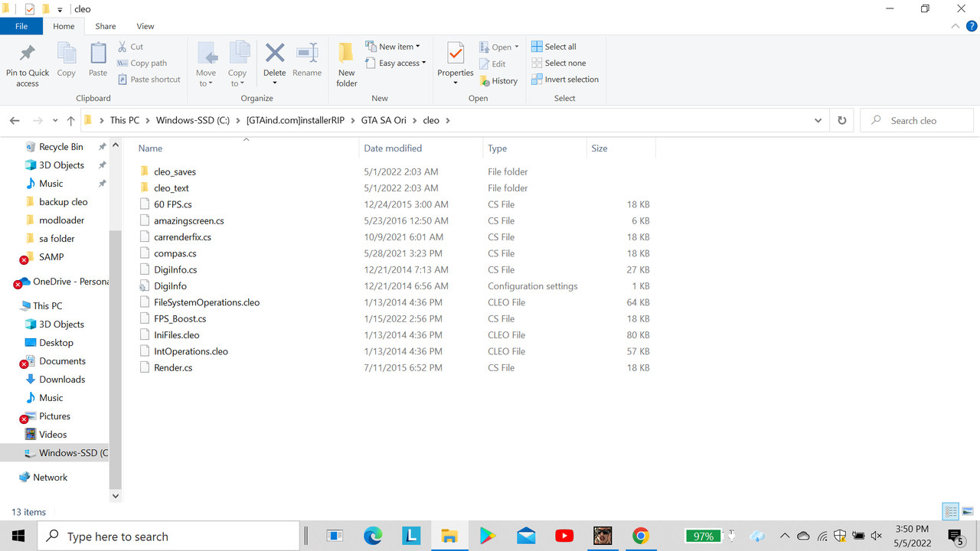980x551 pixels.
Task: Click the Cut scissors command
Action: [130, 47]
